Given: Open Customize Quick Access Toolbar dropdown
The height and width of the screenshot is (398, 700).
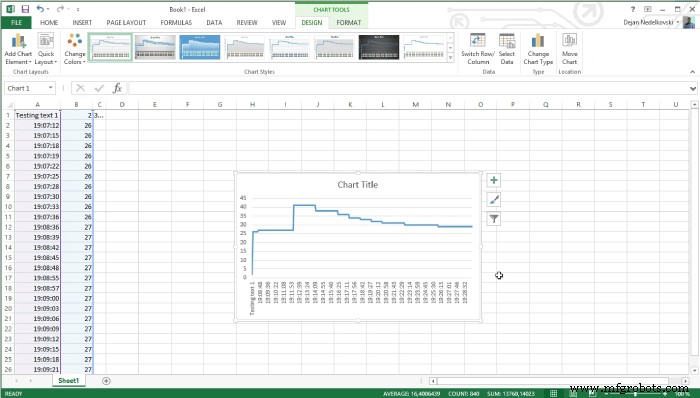Looking at the screenshot, I should (x=77, y=9).
